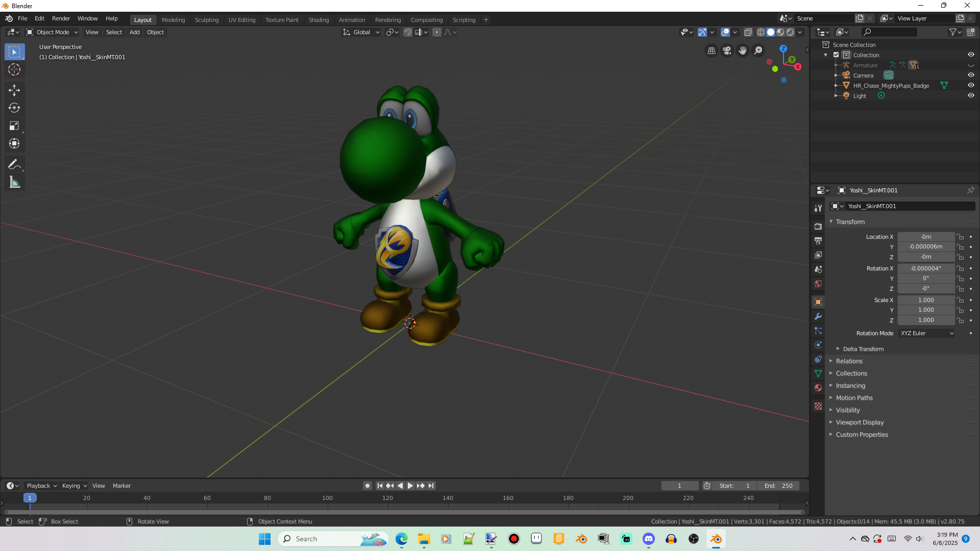The height and width of the screenshot is (551, 980).
Task: Activate the Rotate tool
Action: 14,108
